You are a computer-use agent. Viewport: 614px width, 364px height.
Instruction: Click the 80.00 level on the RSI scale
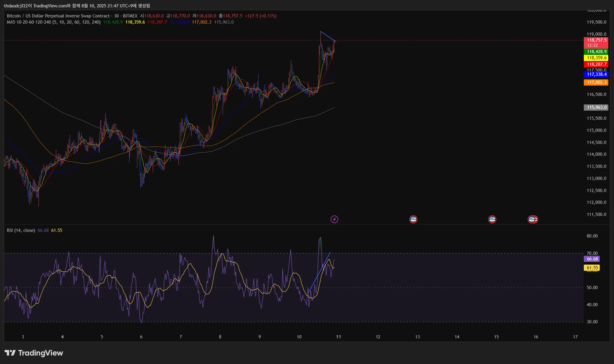coord(592,236)
